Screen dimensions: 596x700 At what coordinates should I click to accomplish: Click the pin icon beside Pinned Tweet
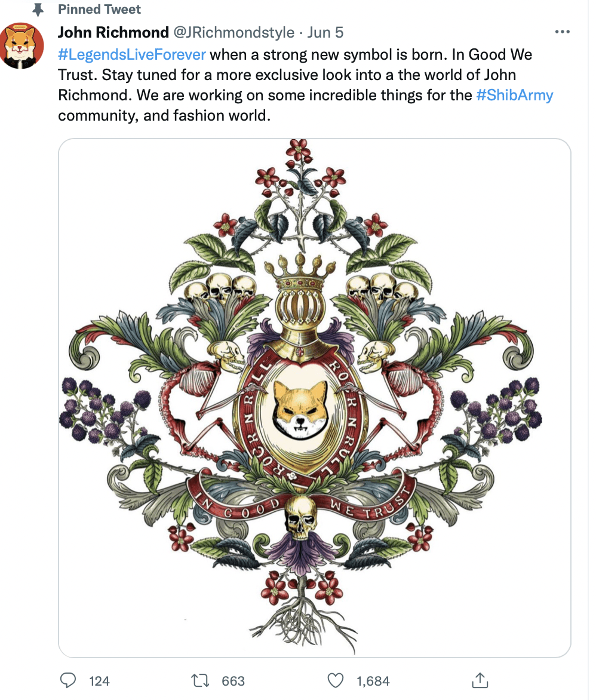coord(38,10)
